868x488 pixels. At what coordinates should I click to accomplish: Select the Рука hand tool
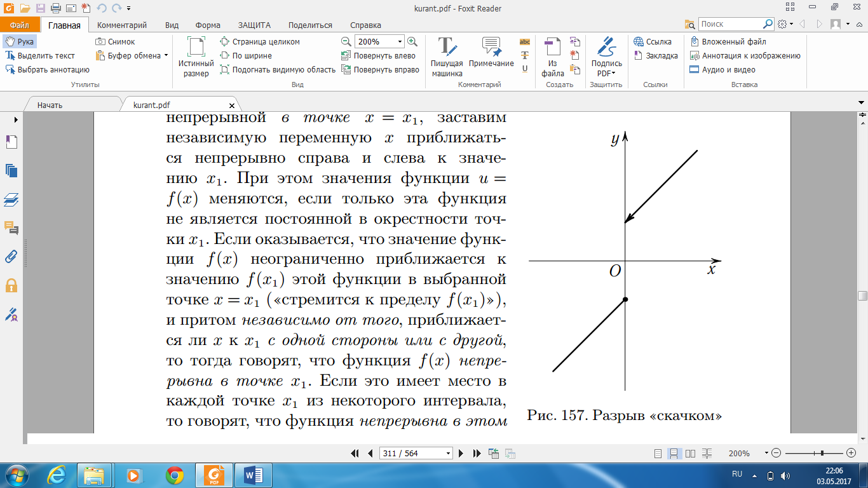19,41
